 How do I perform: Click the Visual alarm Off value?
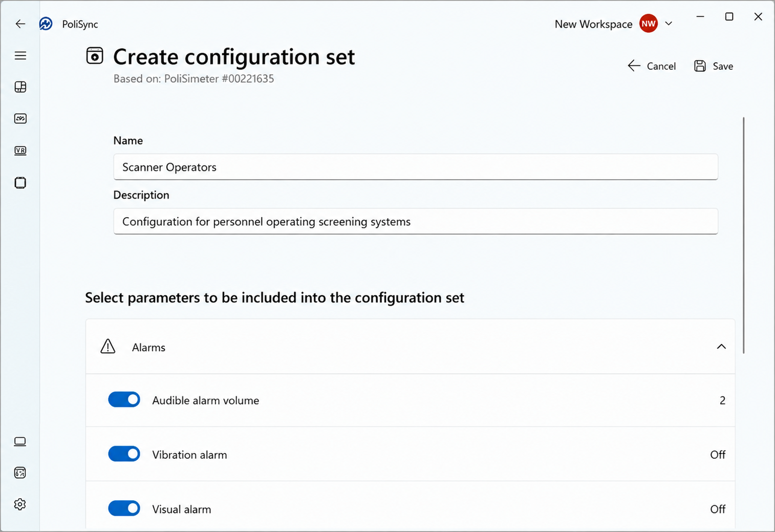[718, 509]
